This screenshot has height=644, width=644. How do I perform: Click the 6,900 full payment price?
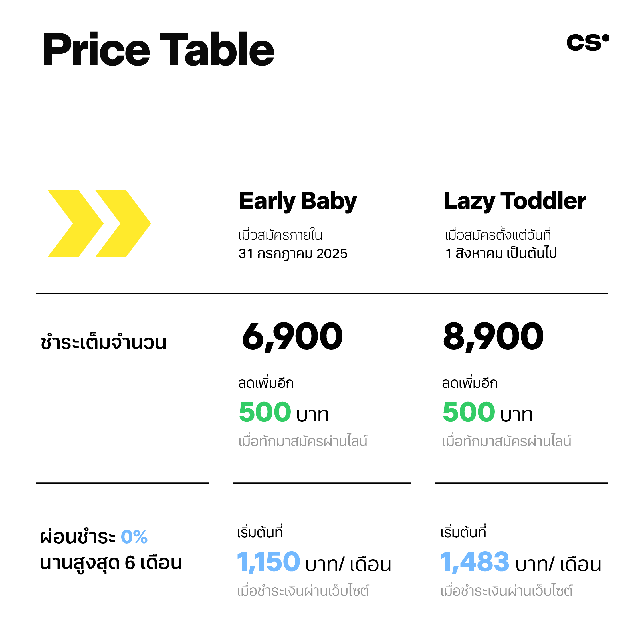point(292,337)
